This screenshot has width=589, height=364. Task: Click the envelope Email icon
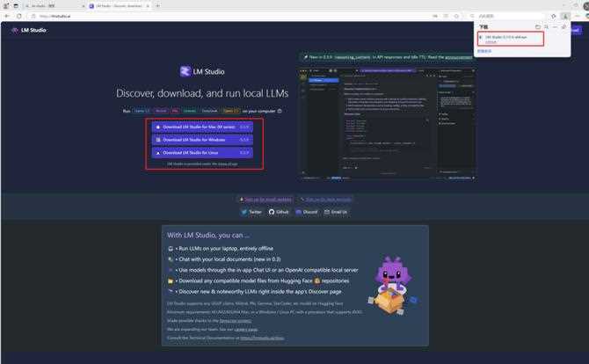[x=327, y=212]
